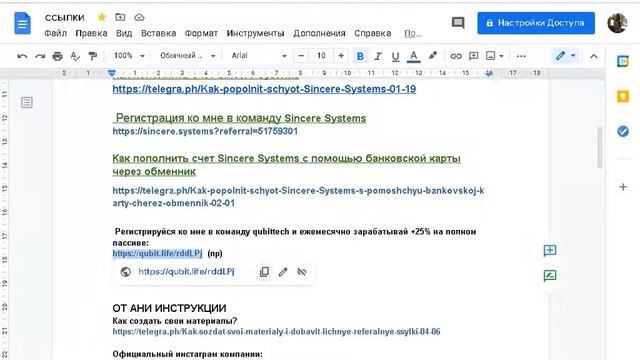
Task: Open insert image dropdown
Action: tap(495, 56)
